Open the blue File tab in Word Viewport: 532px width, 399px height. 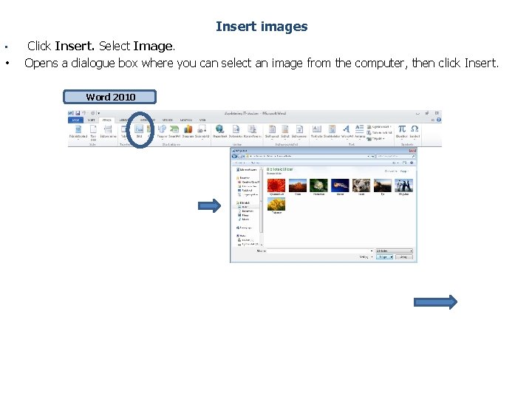click(75, 120)
